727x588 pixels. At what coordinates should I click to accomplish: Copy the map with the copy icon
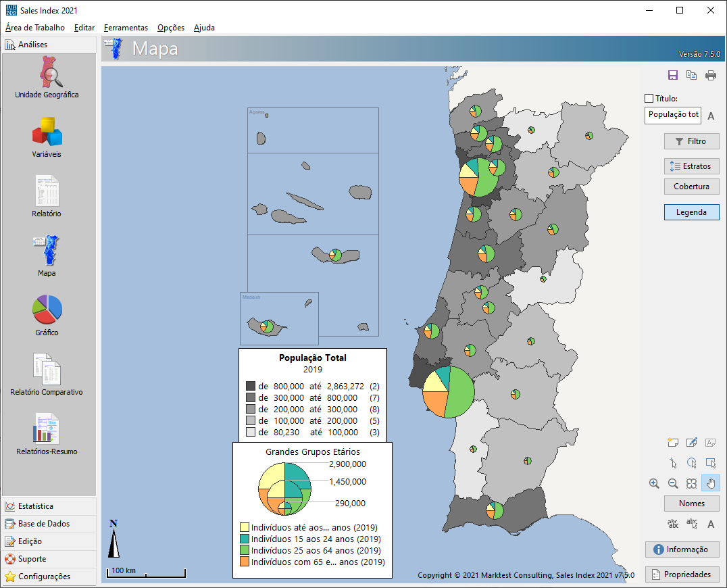click(x=692, y=76)
